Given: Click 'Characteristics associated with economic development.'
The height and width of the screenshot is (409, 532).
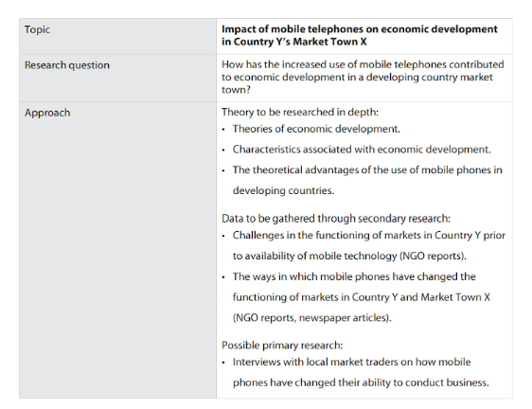Looking at the screenshot, I should [362, 150].
